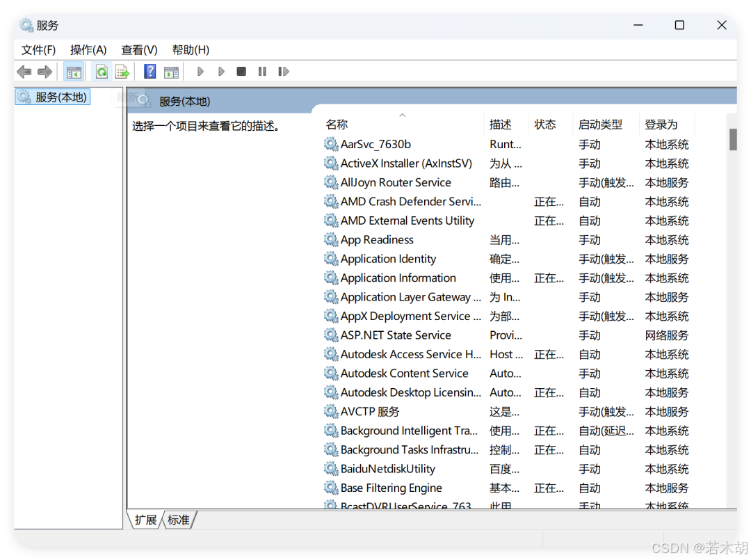Select the Application Information service

(x=398, y=278)
